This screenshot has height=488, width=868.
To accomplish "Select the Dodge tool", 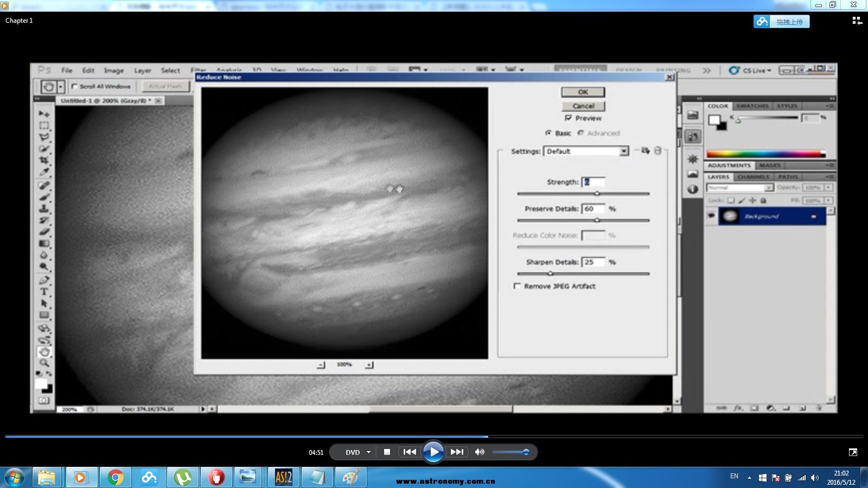I will click(44, 267).
